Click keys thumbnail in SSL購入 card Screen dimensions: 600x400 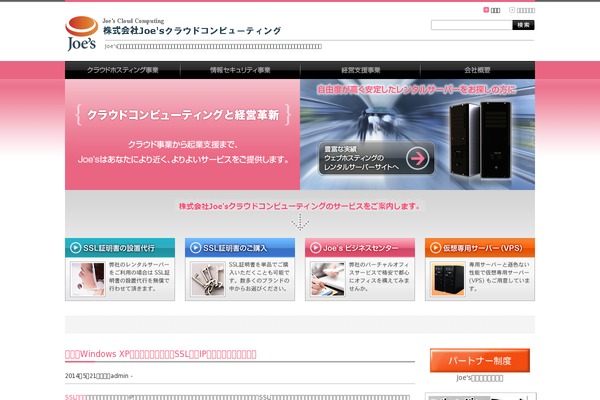(x=208, y=279)
